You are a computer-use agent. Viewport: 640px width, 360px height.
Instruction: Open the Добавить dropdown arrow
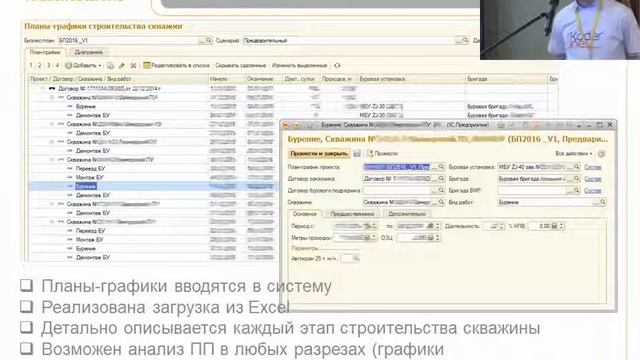(x=100, y=66)
